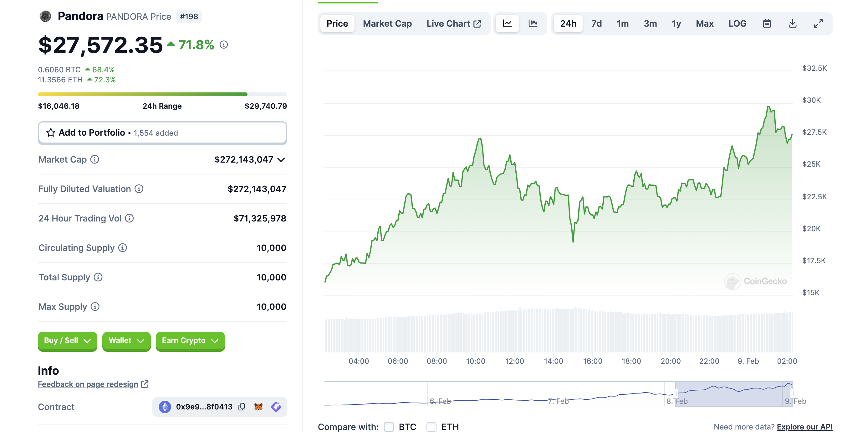Open the Earn Crypto dropdown
The height and width of the screenshot is (432, 868).
[x=190, y=341]
